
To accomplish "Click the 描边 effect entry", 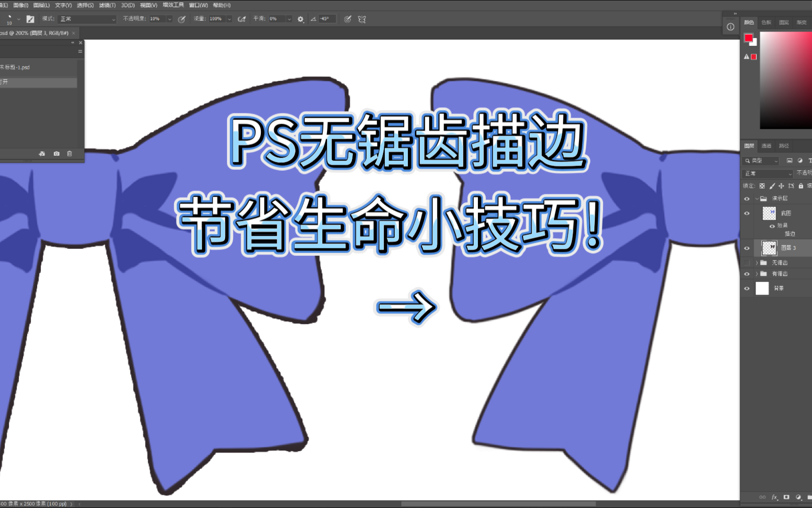I will (x=790, y=233).
